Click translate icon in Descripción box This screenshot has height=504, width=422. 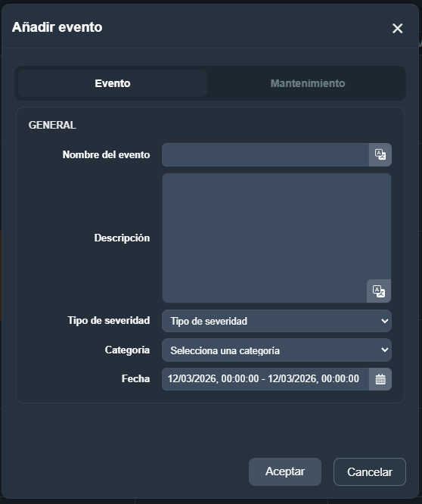[379, 291]
